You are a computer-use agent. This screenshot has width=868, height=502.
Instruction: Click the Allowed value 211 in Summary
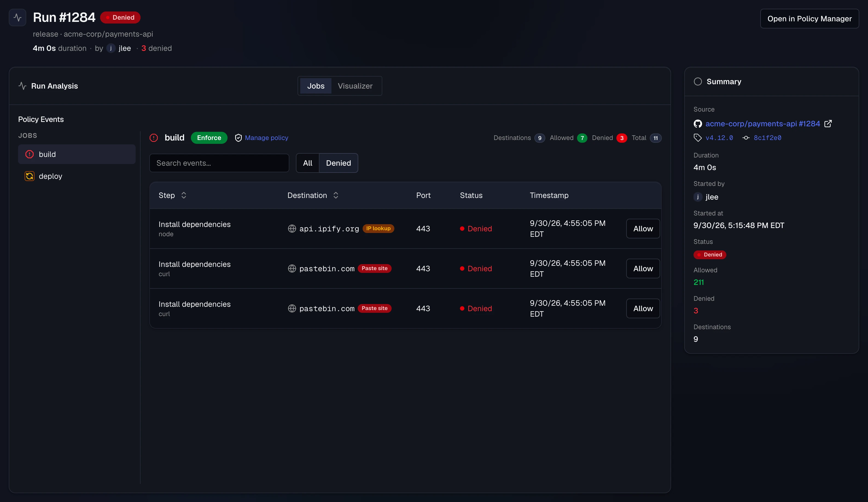[698, 282]
